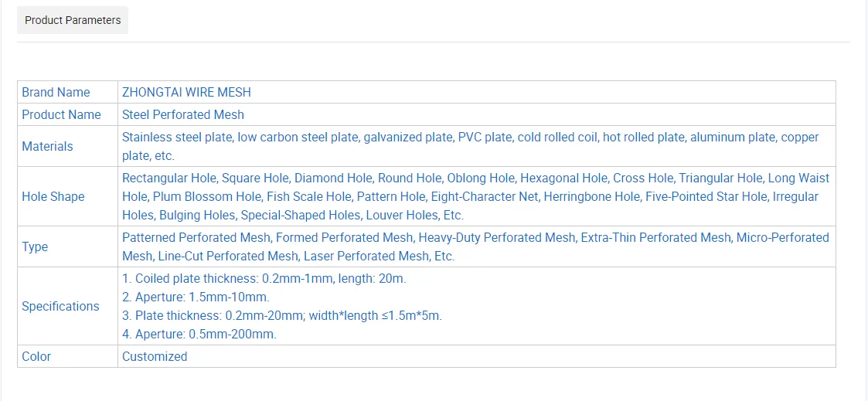868x401 pixels.
Task: Click the Coiled plate thickness specification line
Action: [x=264, y=278]
